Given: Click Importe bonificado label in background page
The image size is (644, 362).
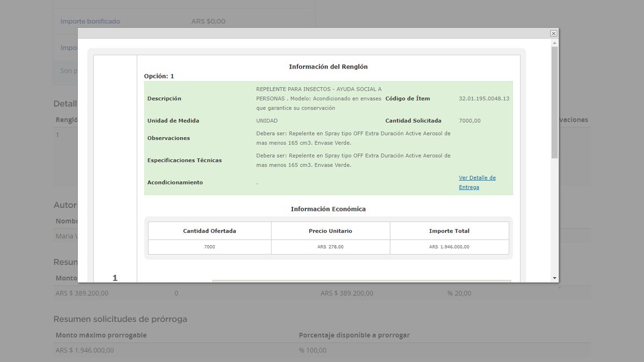Looking at the screenshot, I should click(x=90, y=21).
